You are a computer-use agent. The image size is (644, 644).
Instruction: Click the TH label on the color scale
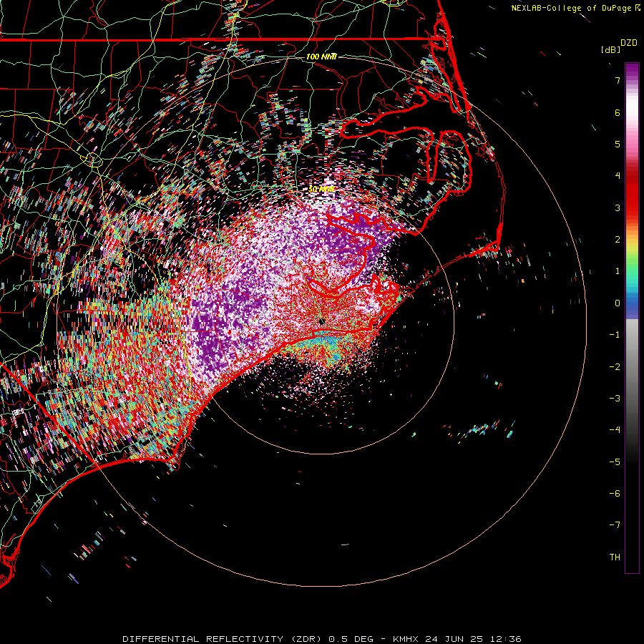(x=615, y=557)
